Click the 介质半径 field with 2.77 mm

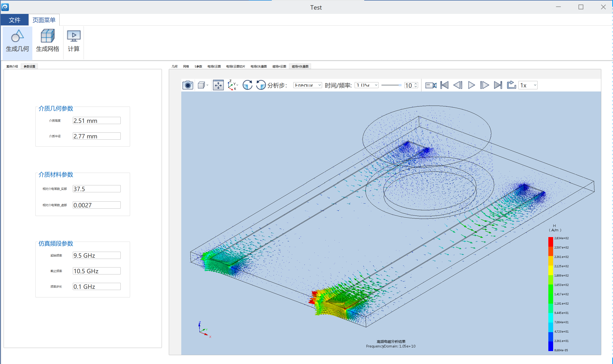click(96, 136)
